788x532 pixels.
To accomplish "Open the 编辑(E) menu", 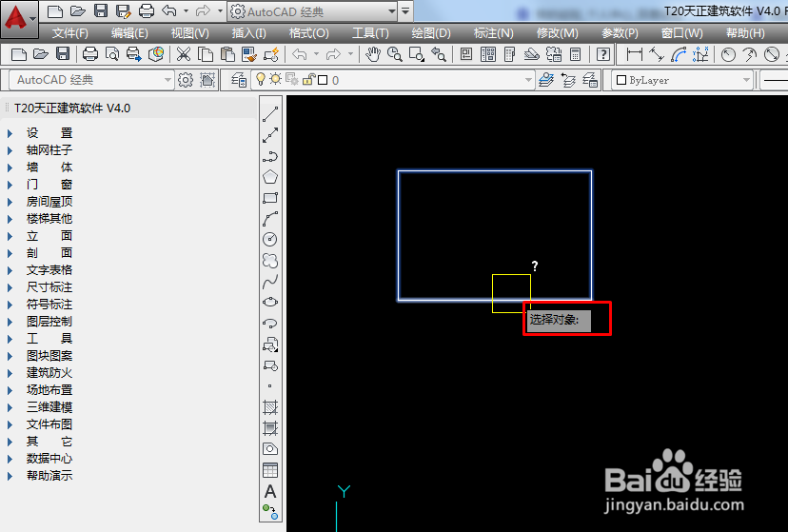I will 129,33.
